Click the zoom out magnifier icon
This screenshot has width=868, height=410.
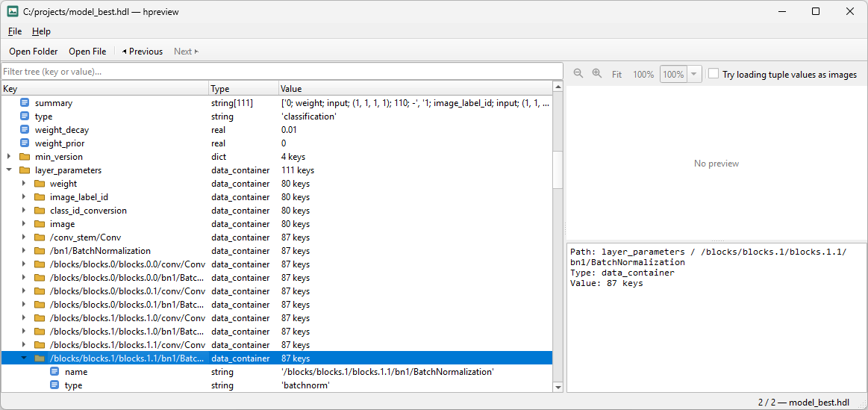point(578,74)
